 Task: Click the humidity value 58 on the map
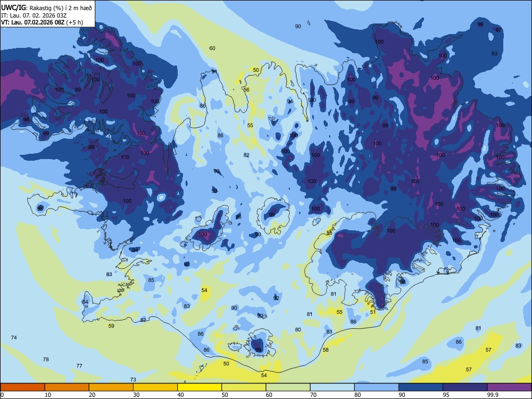tap(326, 350)
